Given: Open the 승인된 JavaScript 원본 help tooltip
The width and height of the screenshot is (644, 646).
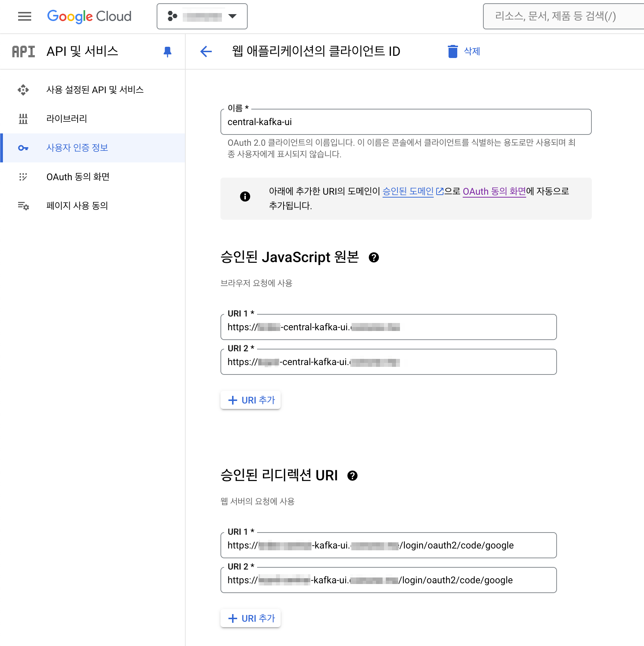Looking at the screenshot, I should [x=374, y=257].
